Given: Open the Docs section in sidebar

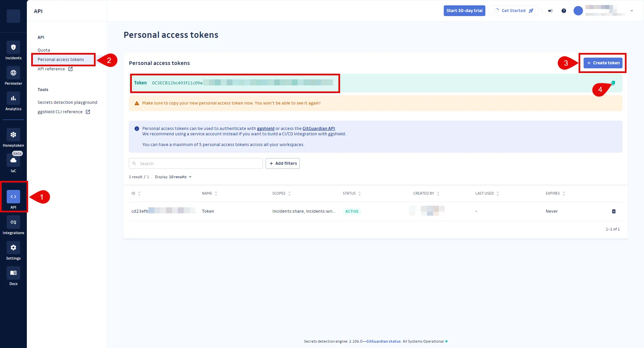Looking at the screenshot, I should pyautogui.click(x=13, y=276).
